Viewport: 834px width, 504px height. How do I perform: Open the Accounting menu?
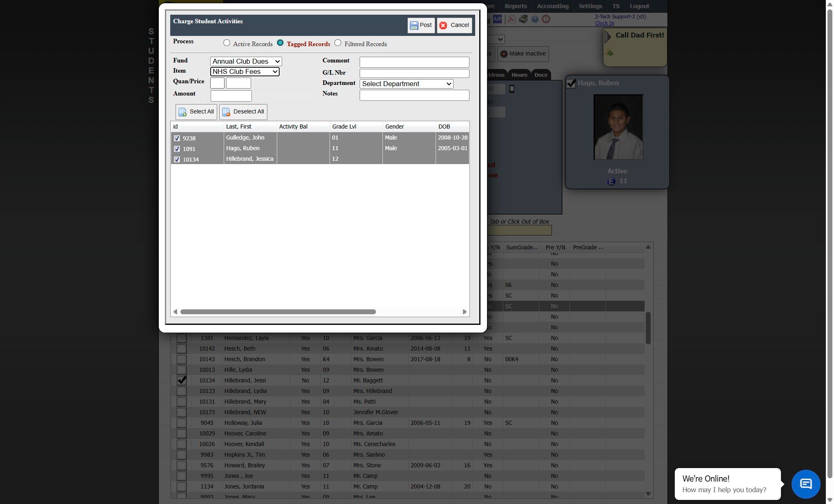552,6
